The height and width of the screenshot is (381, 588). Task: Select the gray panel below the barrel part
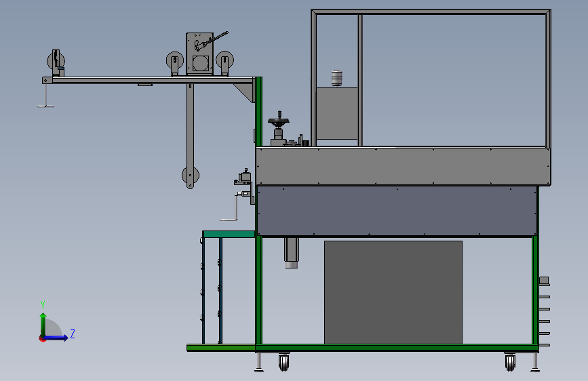pyautogui.click(x=337, y=114)
